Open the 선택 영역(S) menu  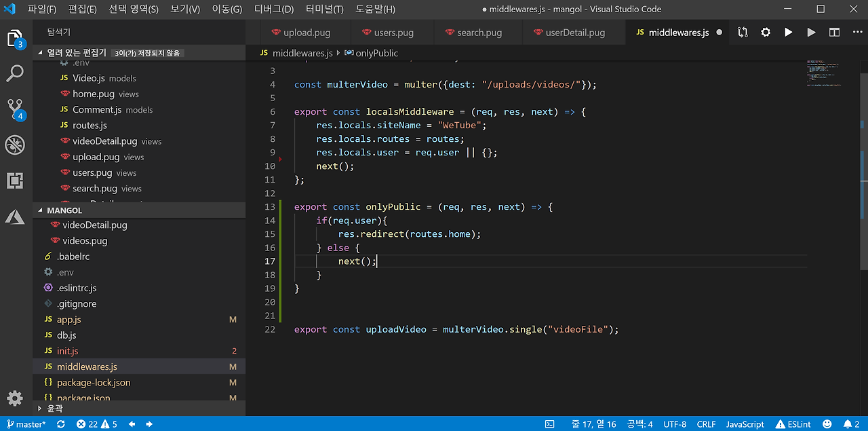134,9
